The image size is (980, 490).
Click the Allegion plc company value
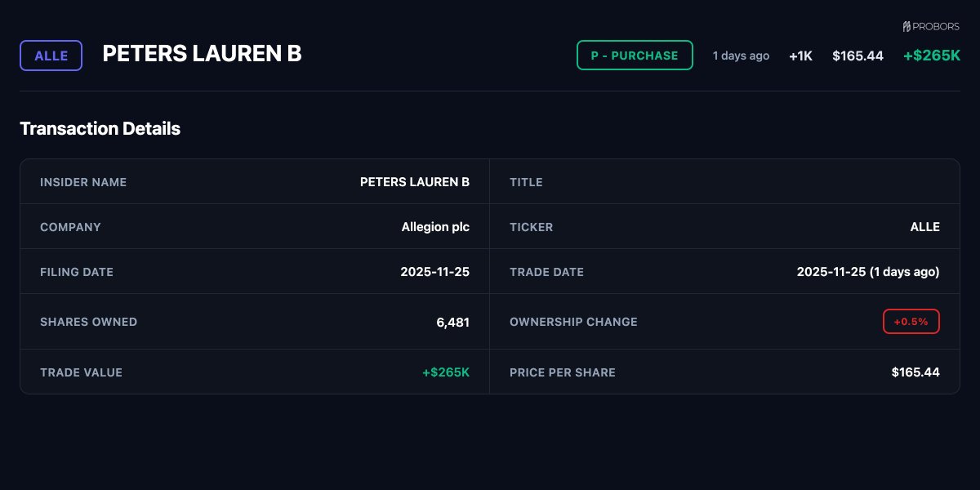[x=435, y=227]
